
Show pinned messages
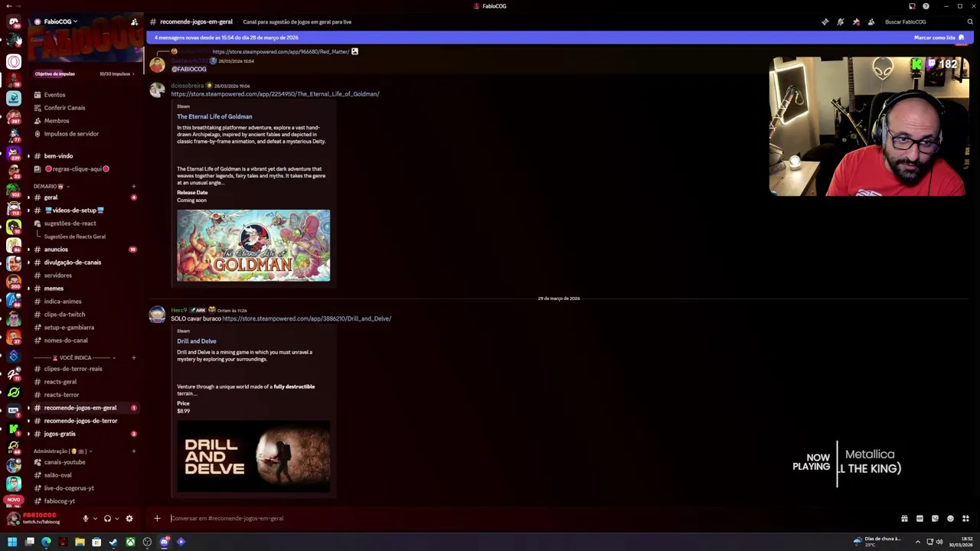click(856, 21)
